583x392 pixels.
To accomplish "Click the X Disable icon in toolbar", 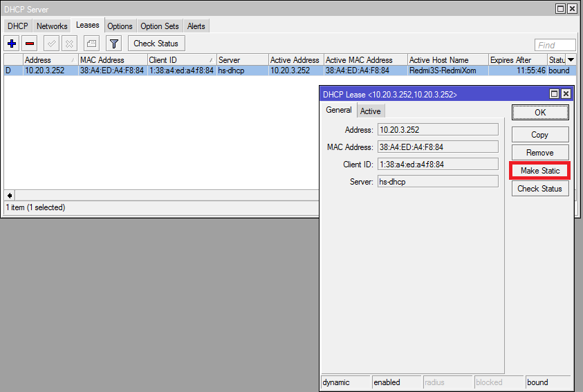I will coord(69,44).
